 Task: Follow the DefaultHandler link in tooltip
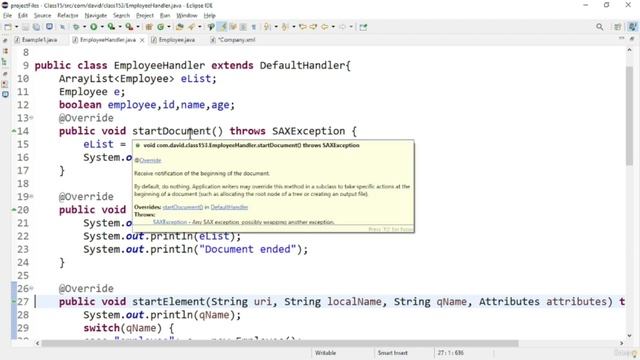pyautogui.click(x=229, y=207)
